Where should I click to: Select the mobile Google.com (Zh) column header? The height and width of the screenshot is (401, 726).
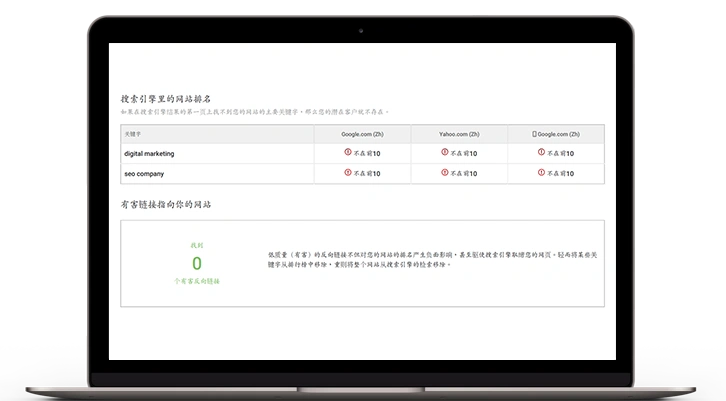[558, 133]
